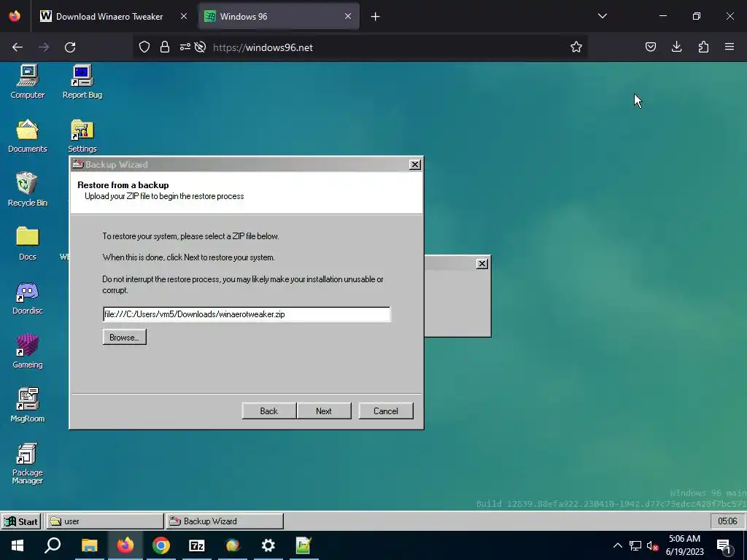Open Windows Settings gear on the taskbar
747x560 pixels.
tap(268, 545)
